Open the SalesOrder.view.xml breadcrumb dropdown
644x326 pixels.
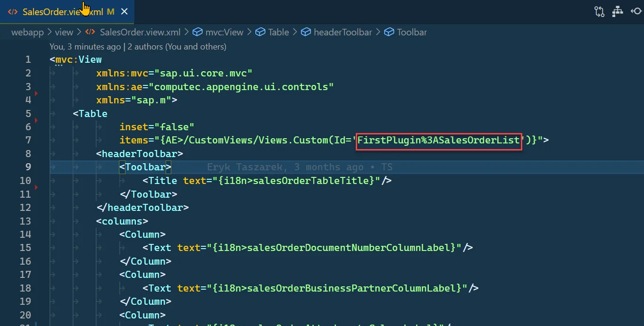click(140, 32)
